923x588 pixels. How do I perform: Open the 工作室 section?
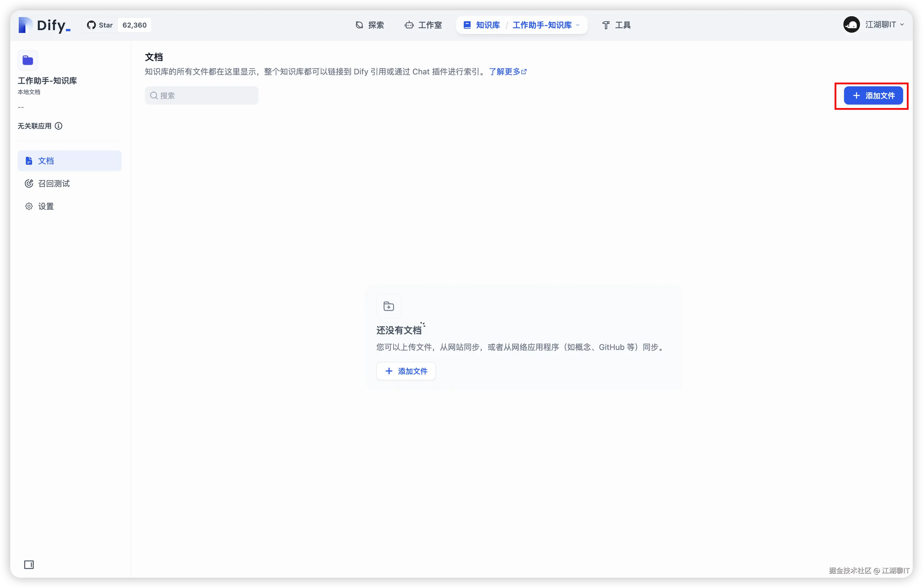coord(423,25)
